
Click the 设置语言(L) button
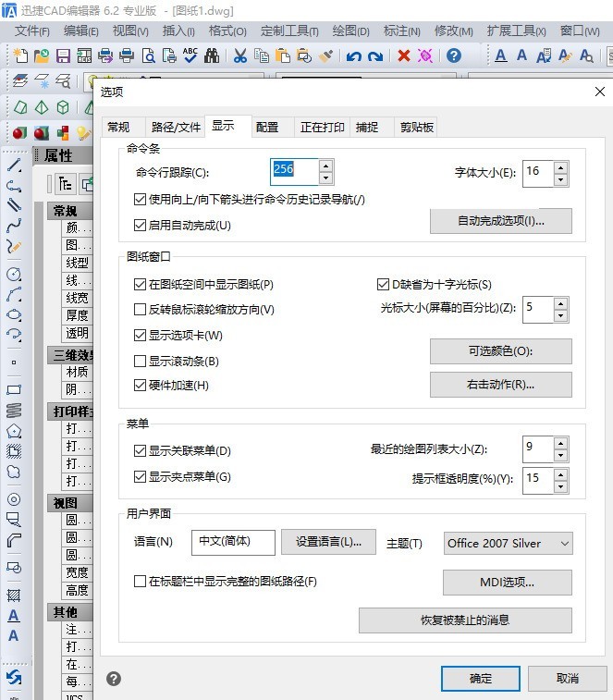[328, 542]
